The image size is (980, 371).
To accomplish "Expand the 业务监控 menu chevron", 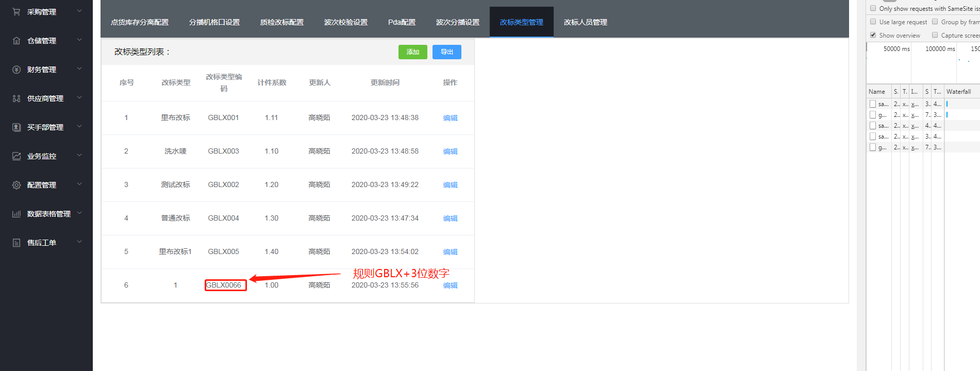I will coord(79,155).
